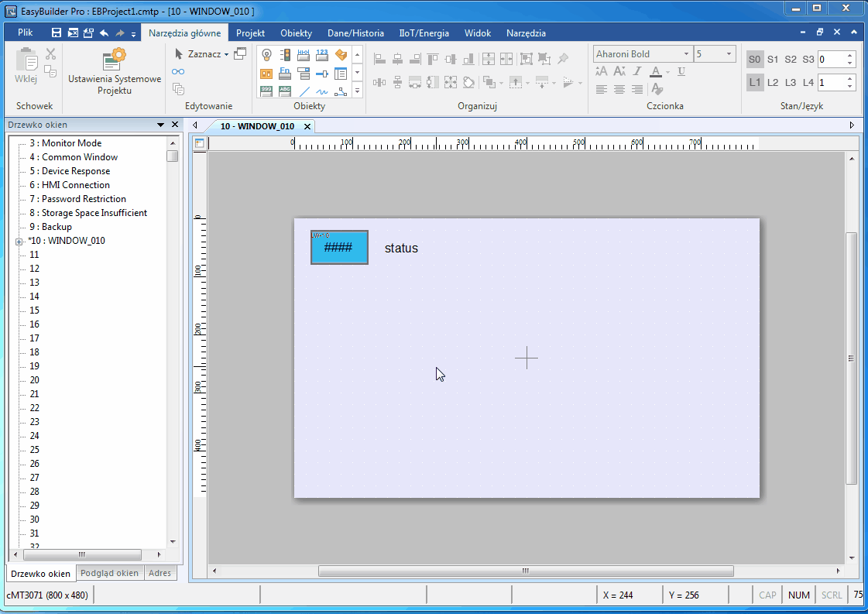Select language L2

[x=773, y=83]
